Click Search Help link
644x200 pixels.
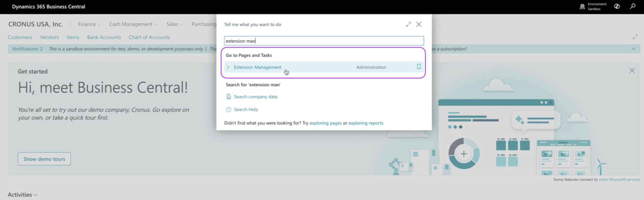pyautogui.click(x=246, y=109)
